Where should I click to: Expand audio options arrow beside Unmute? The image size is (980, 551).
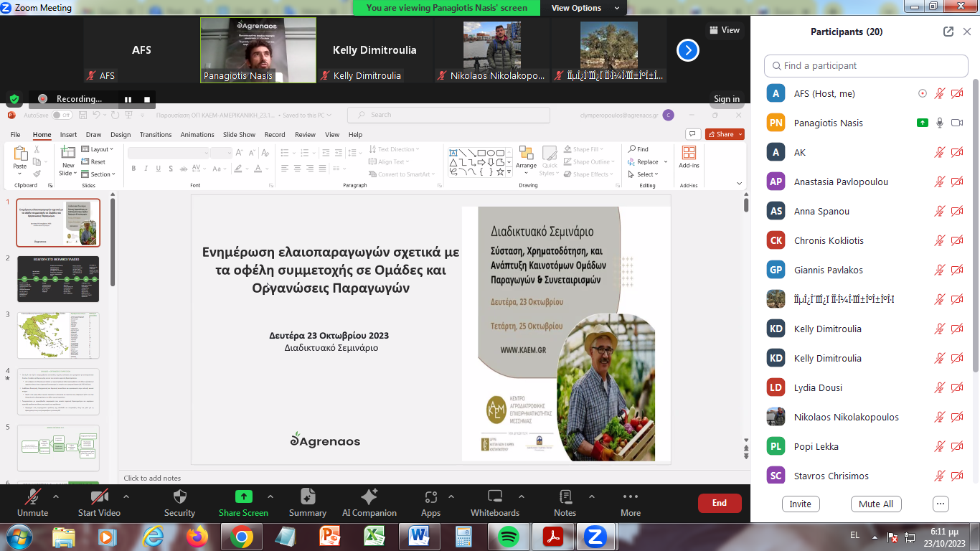[x=56, y=496]
